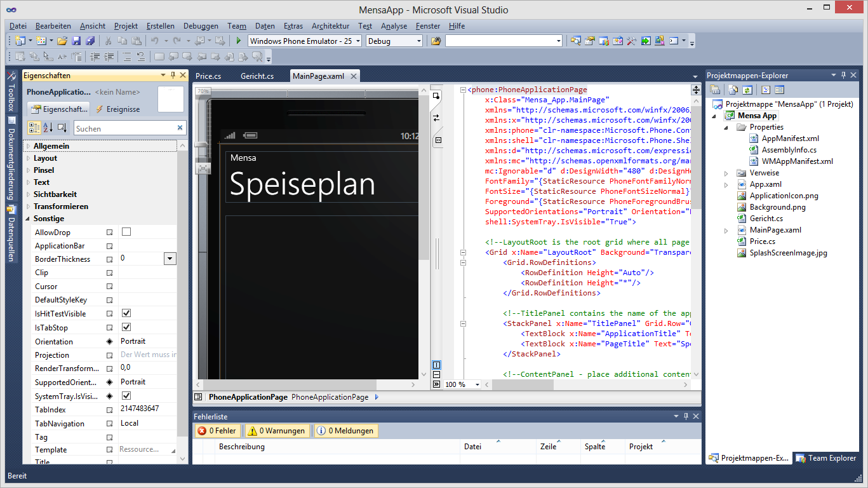Open the Datenquellen side panel

11,233
